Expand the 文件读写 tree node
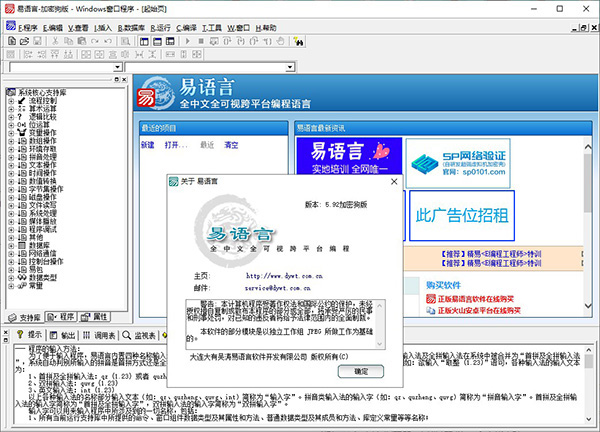600x432 pixels. coord(11,205)
